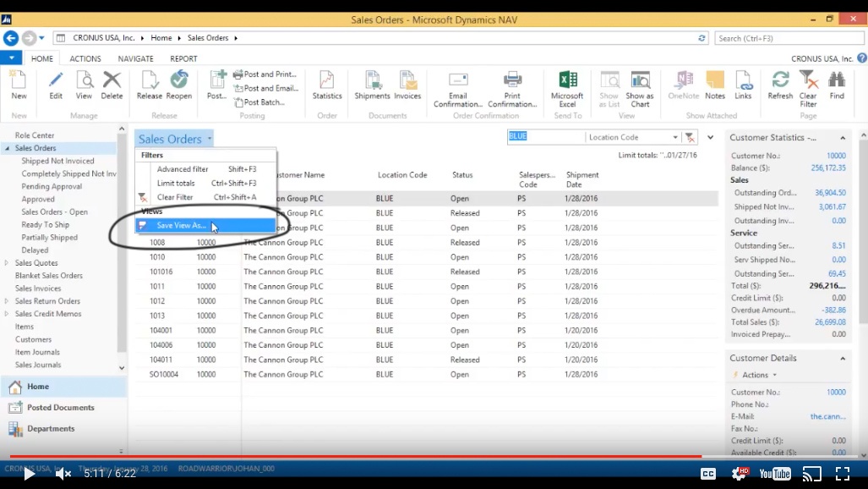
Task: Select Advanced filter menu entry
Action: tap(206, 169)
